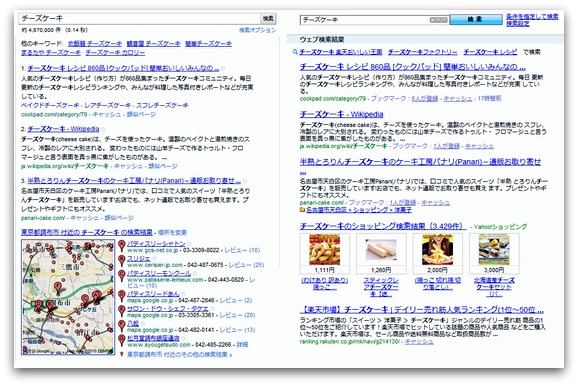This screenshot has width=578, height=386.
Task: Click map pin D beside パティスリードあん
Action: 122,296
